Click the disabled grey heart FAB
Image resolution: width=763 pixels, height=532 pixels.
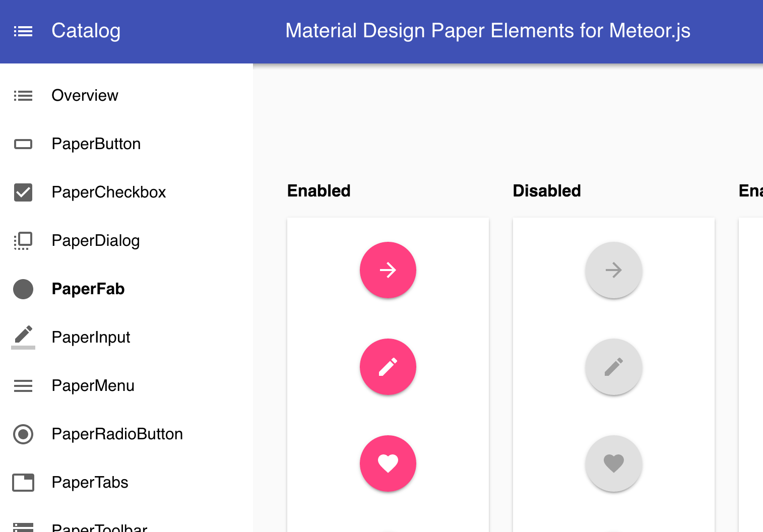click(613, 463)
